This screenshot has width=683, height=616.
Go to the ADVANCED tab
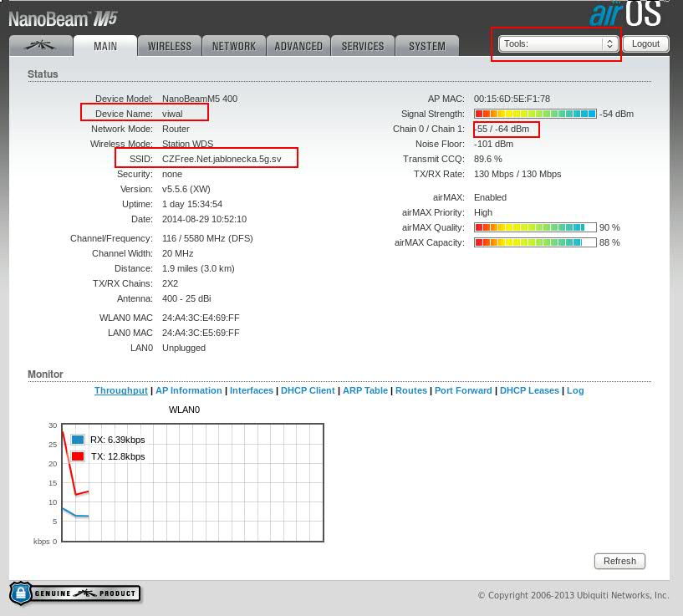(x=298, y=46)
